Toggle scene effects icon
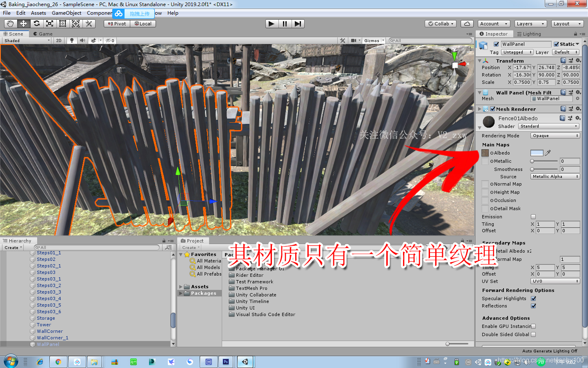This screenshot has height=368, width=588. (94, 40)
